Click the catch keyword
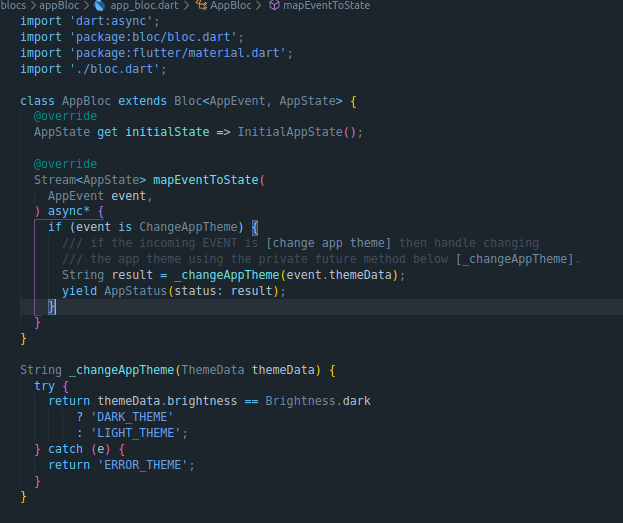 pos(65,449)
